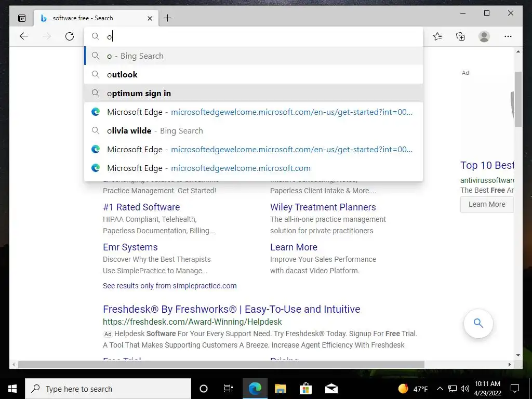Close the 'software free - Search' tab

[150, 18]
